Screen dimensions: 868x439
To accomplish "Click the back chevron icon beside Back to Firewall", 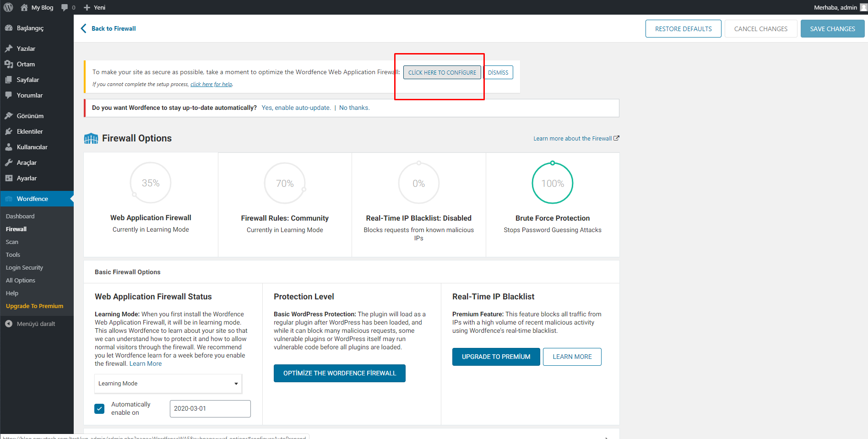I will (x=83, y=28).
